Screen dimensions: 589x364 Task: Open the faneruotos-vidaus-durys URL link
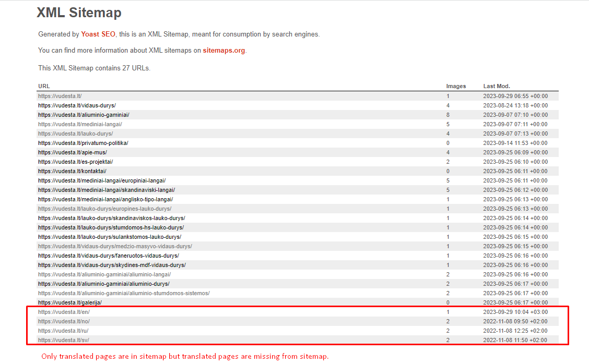(x=109, y=256)
